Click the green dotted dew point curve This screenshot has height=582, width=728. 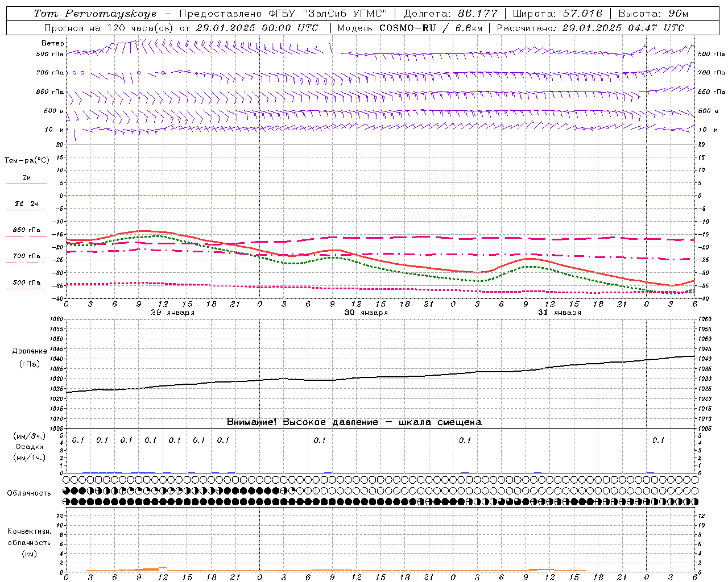(x=380, y=267)
